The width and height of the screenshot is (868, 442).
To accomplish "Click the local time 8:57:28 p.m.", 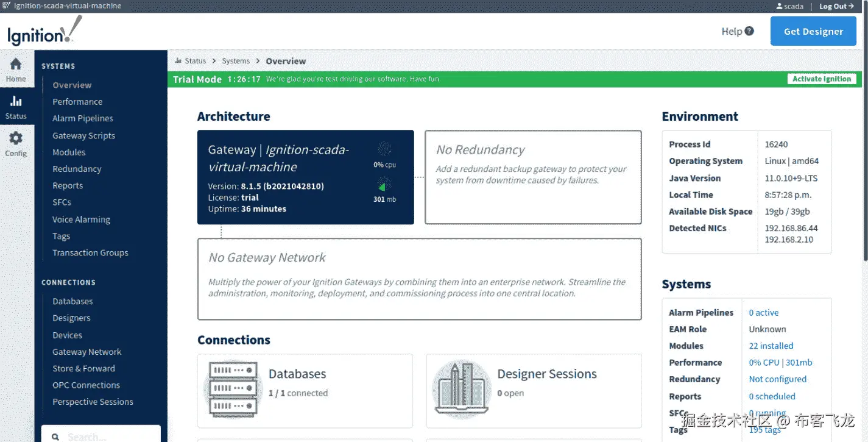I will point(789,194).
